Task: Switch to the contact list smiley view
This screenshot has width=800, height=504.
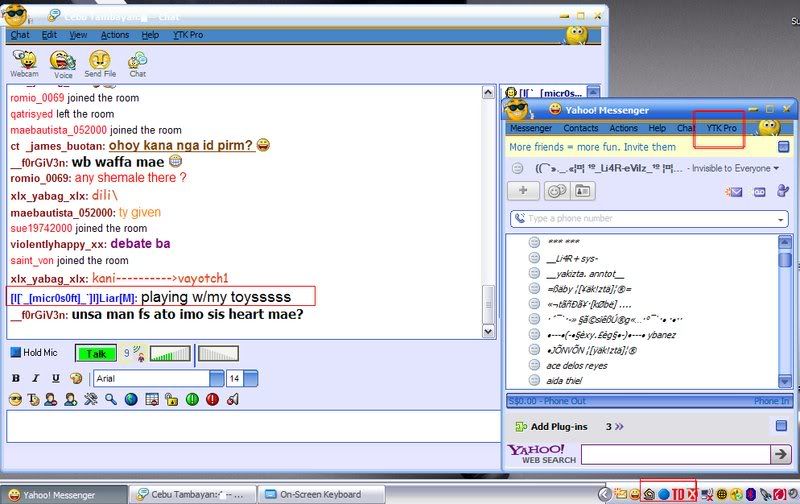Action: click(x=557, y=191)
